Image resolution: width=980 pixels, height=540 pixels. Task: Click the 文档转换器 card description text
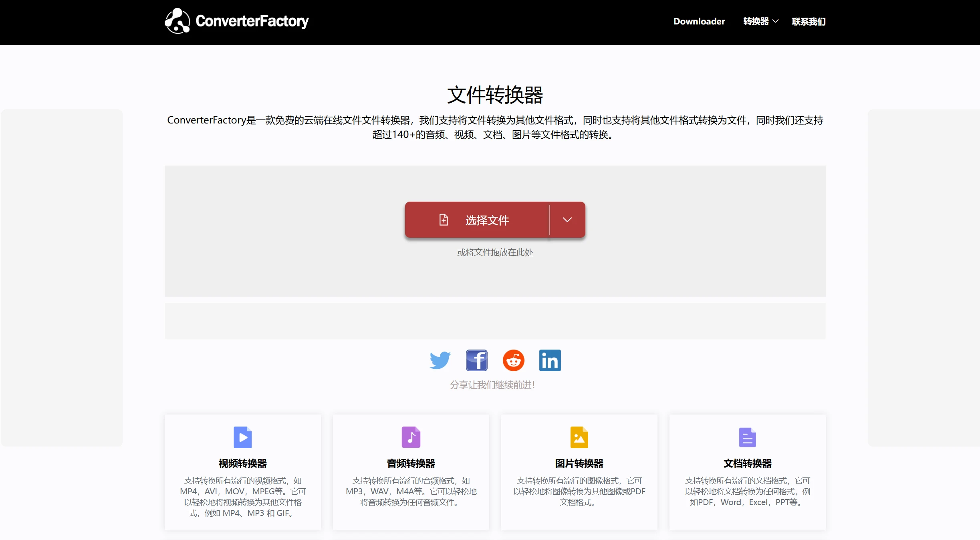click(x=748, y=491)
